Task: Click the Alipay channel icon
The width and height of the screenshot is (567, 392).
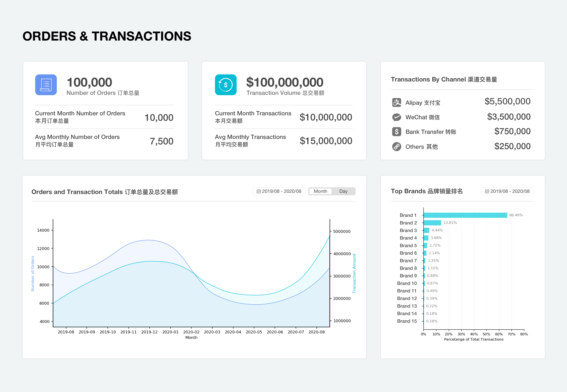Action: (x=397, y=102)
